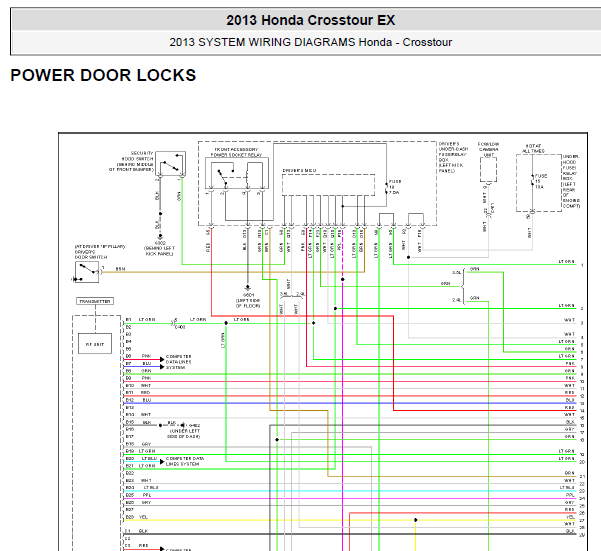
Task: Click the 'BRN' wire label by door switch
Action: (x=120, y=269)
